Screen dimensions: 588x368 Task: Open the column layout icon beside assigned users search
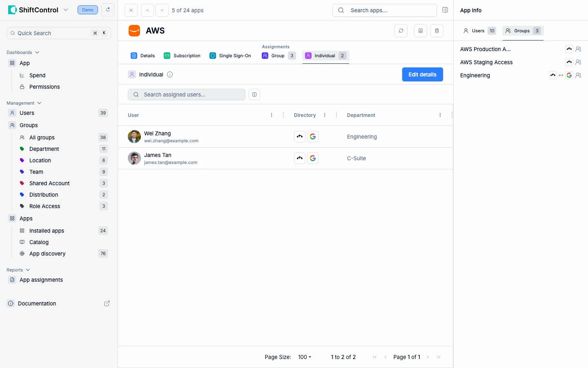254,94
